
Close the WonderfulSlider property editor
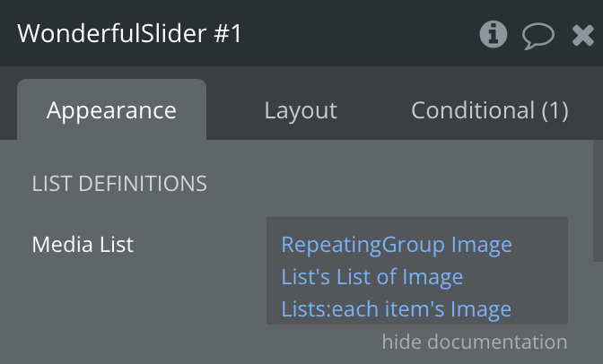pos(582,35)
